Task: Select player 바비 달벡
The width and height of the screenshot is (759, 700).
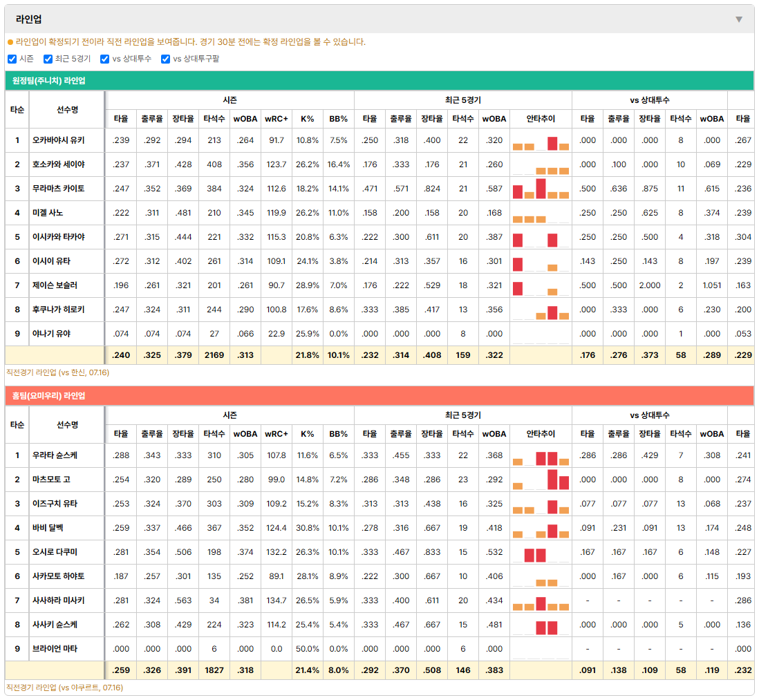Action: pyautogui.click(x=48, y=528)
